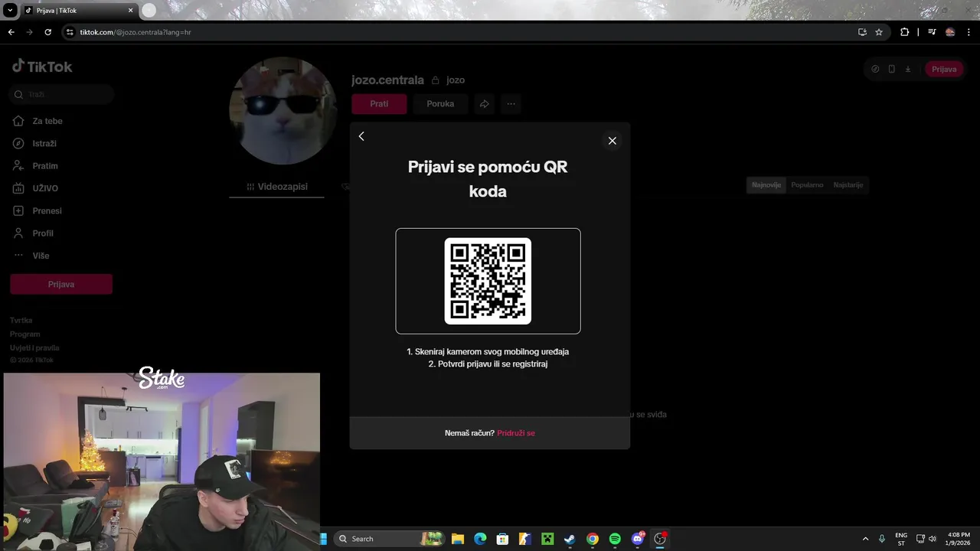This screenshot has width=980, height=551.
Task: Click the QR code image
Action: 488,281
